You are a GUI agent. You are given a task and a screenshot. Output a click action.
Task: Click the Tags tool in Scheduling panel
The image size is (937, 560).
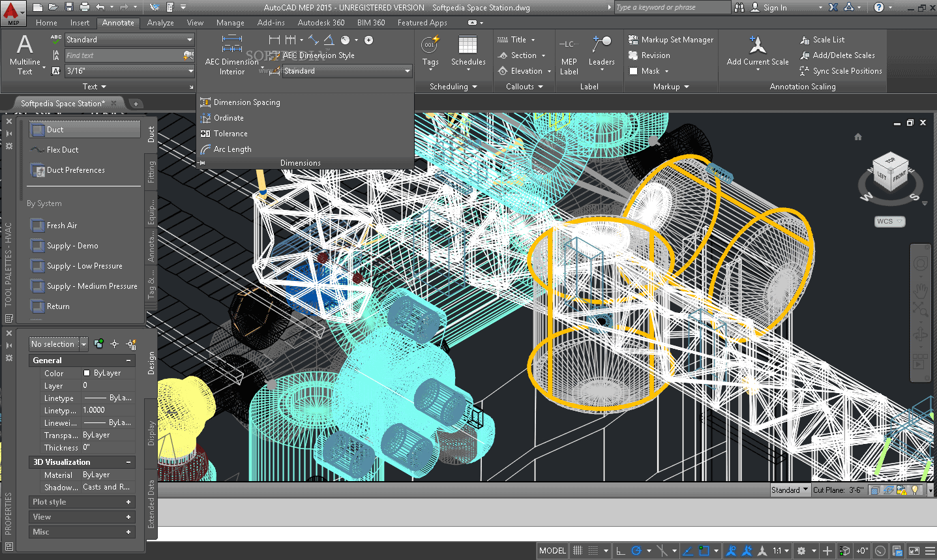click(430, 52)
